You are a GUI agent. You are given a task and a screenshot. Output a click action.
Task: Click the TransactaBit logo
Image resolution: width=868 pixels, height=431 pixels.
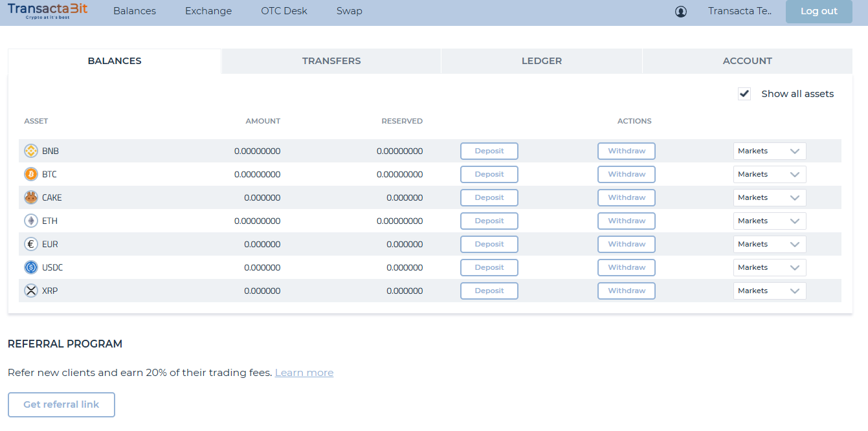[x=47, y=11]
